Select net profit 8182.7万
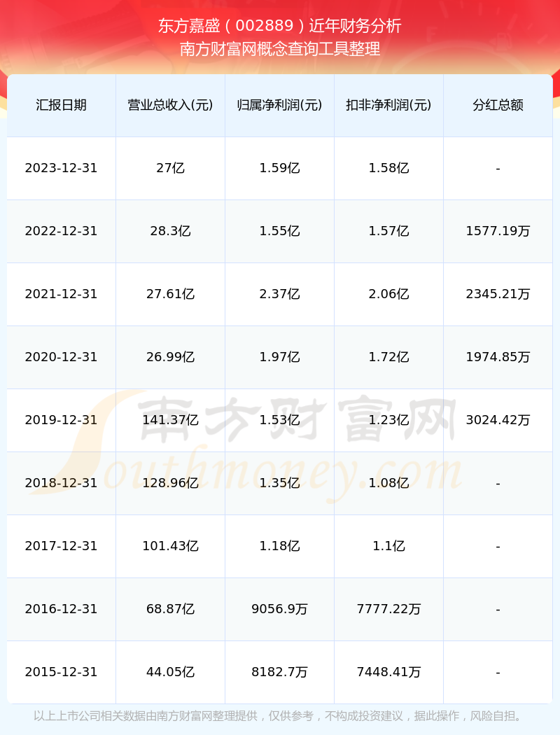 [x=279, y=672]
